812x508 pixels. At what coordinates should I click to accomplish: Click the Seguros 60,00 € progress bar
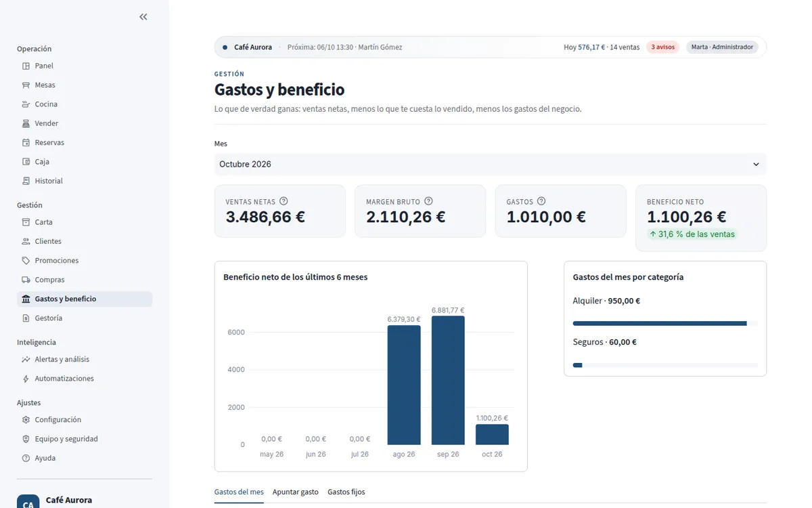coord(665,365)
